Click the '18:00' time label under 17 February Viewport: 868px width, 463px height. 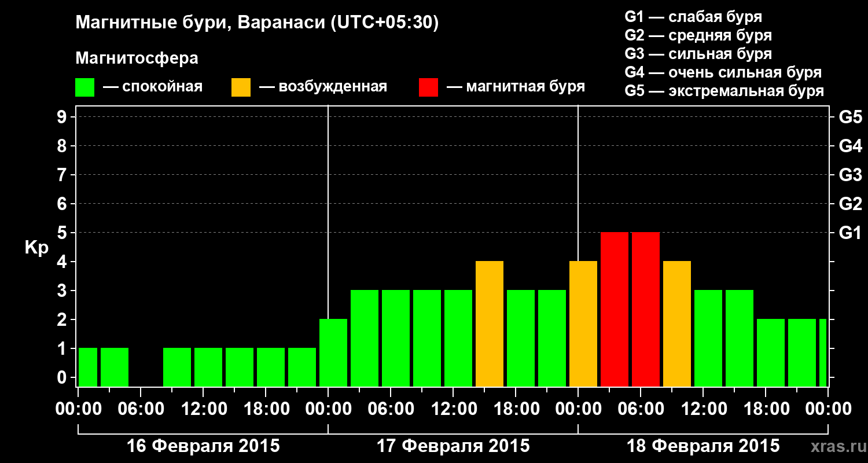pos(516,409)
